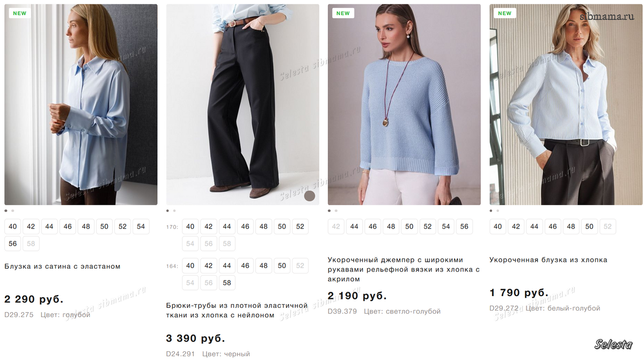Open the light blue knit jumper photo
Viewport: 644px width, 361px height.
[x=404, y=105]
